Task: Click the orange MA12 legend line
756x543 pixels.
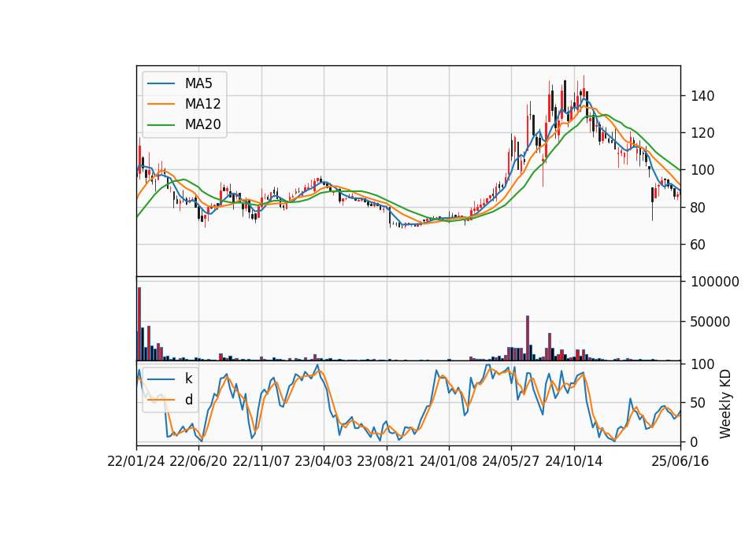Action: [161, 104]
